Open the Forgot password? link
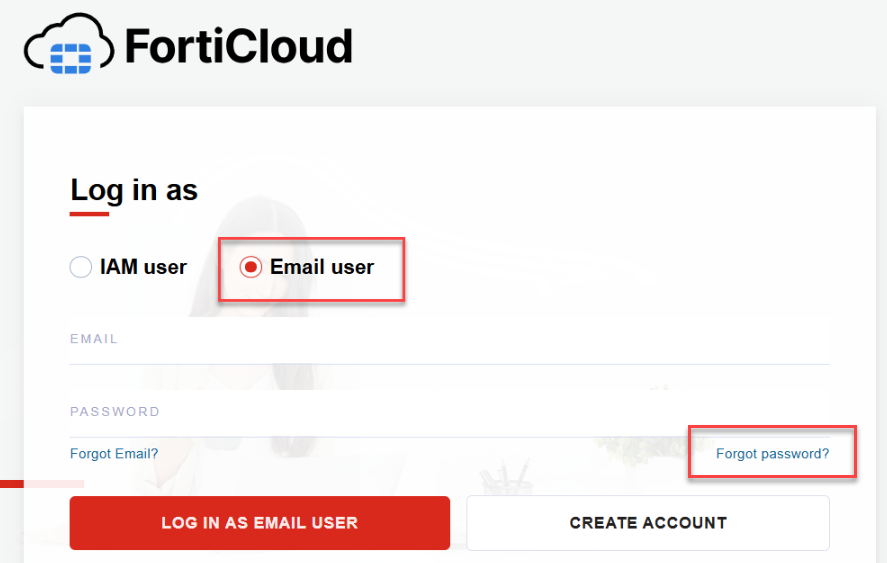This screenshot has height=563, width=887. (772, 454)
